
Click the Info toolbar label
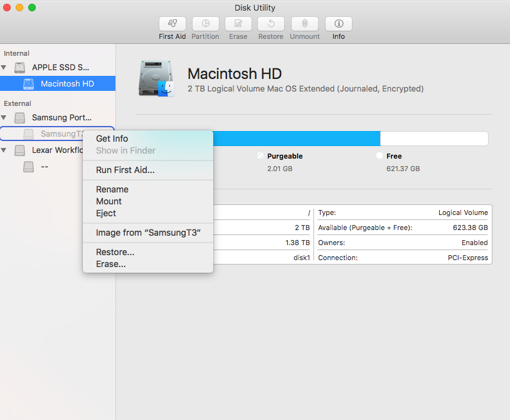339,37
